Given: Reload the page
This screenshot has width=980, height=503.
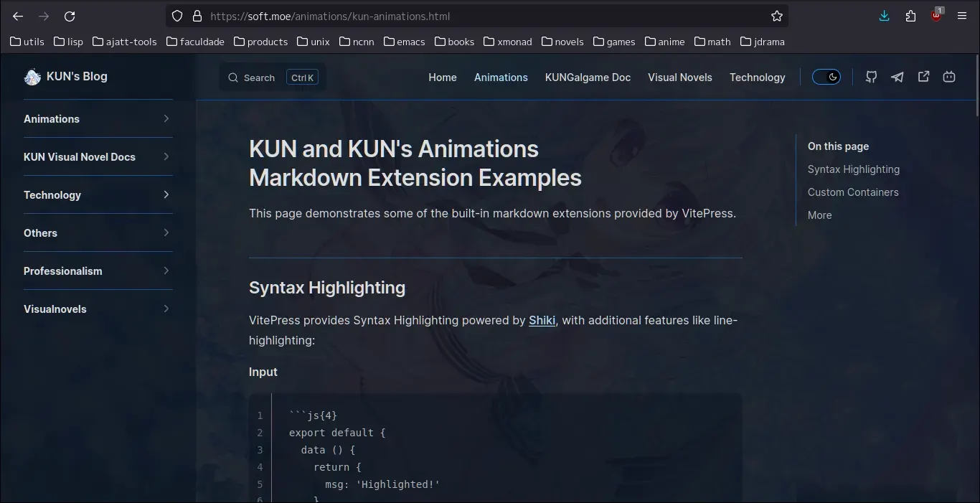Looking at the screenshot, I should tap(70, 16).
